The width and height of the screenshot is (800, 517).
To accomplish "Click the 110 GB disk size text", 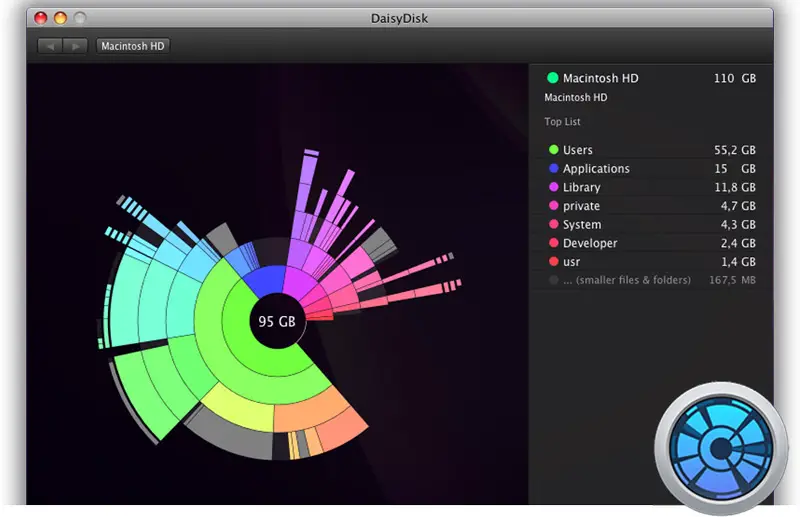I will (x=735, y=78).
